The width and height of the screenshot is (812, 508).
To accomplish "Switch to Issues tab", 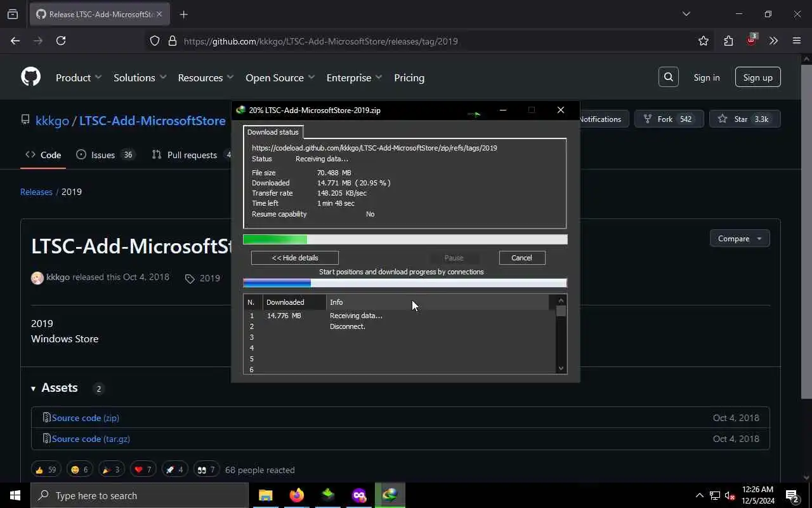I will (x=105, y=155).
